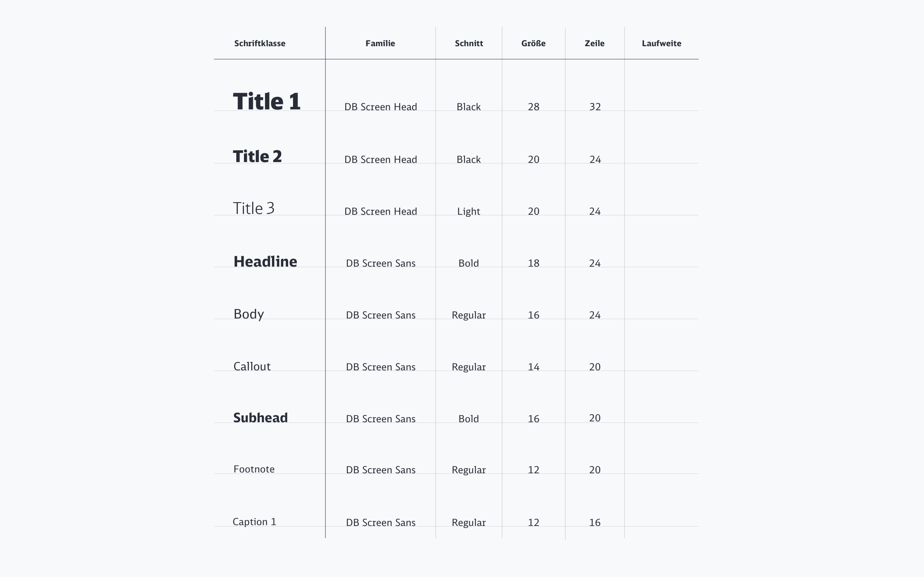Select the Footnote style sample
924x577 pixels.
click(254, 469)
